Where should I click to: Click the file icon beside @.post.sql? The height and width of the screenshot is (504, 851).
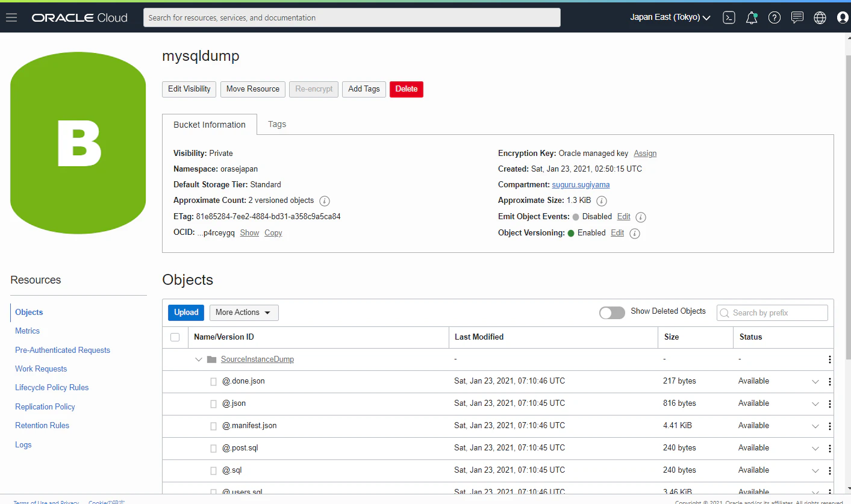pos(213,449)
